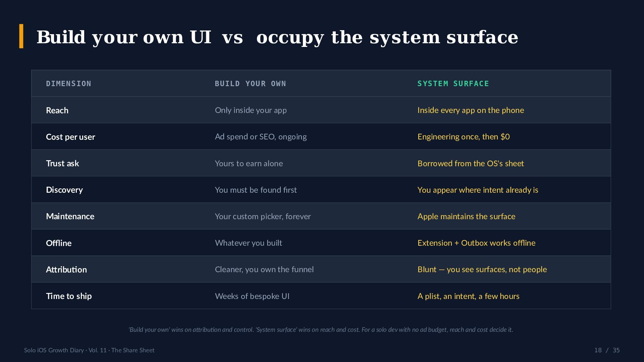This screenshot has height=362, width=644.
Task: Select the slide title heading text
Action: pos(277,37)
